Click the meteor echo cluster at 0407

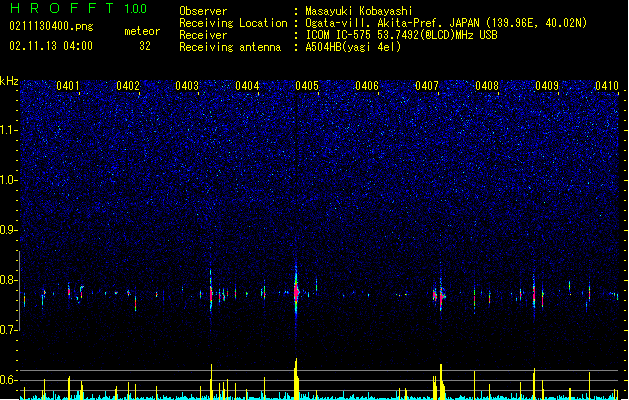(439, 296)
